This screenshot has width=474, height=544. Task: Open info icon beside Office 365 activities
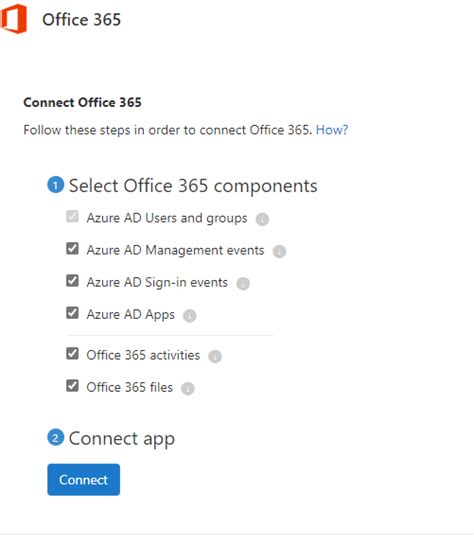pos(215,356)
